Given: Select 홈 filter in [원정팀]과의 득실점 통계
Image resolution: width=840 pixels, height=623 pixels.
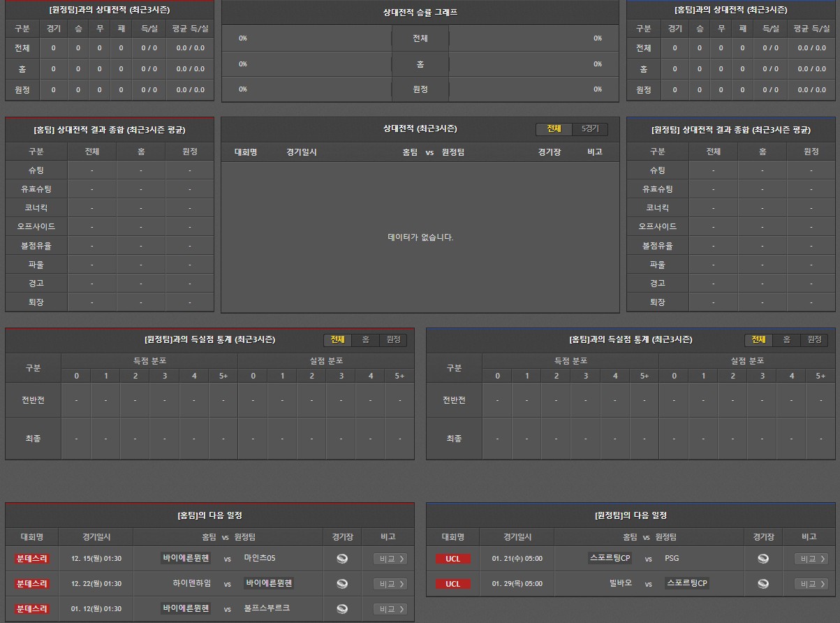Looking at the screenshot, I should [x=365, y=339].
